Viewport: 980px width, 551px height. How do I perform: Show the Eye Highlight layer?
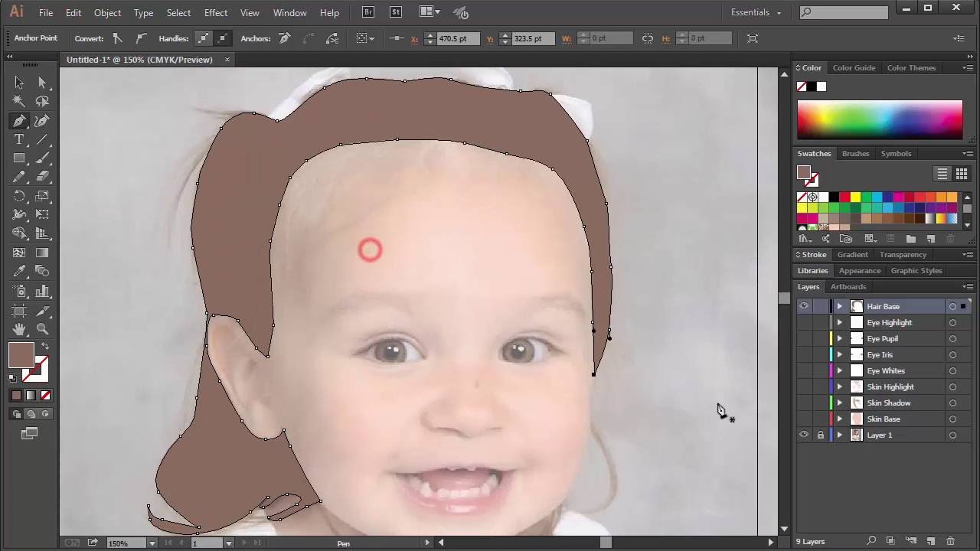804,322
